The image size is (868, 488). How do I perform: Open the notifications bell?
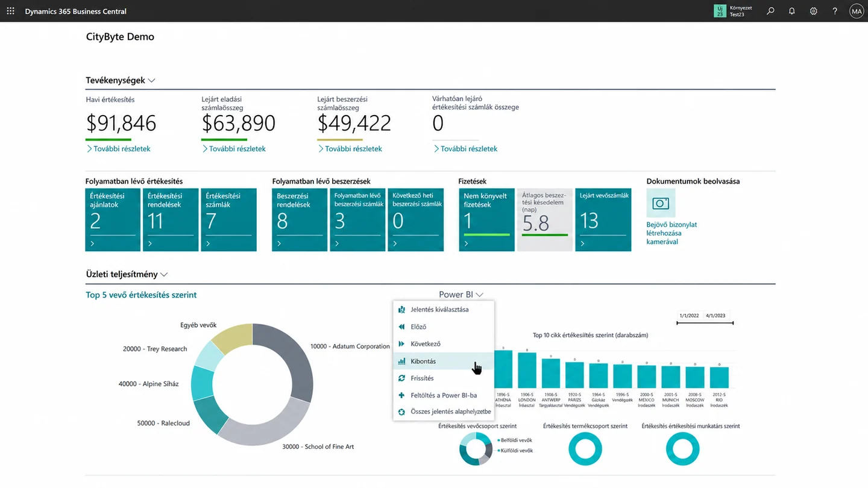click(792, 11)
